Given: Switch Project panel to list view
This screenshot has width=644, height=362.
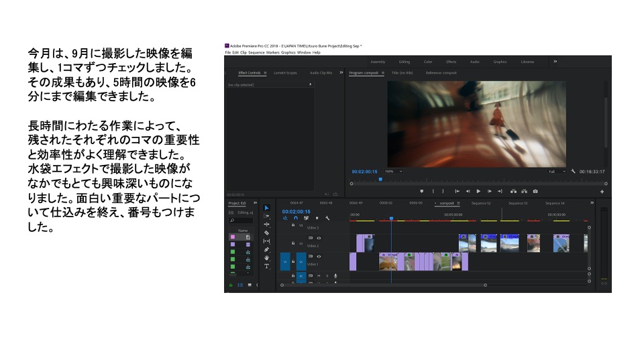Looking at the screenshot, I should 240,285.
